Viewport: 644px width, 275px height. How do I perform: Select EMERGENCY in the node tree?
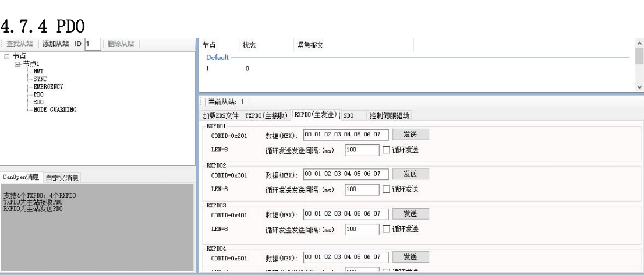[x=49, y=86]
